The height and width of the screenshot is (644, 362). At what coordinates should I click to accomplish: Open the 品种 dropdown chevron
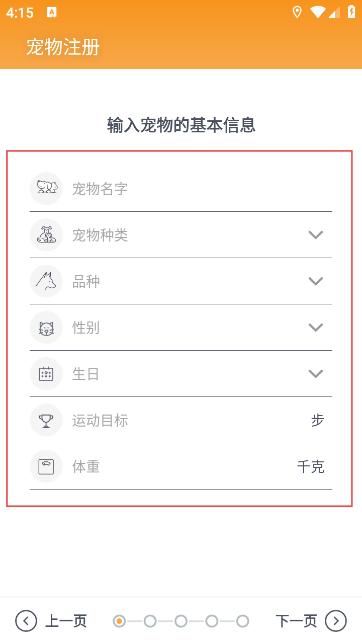pyautogui.click(x=315, y=281)
